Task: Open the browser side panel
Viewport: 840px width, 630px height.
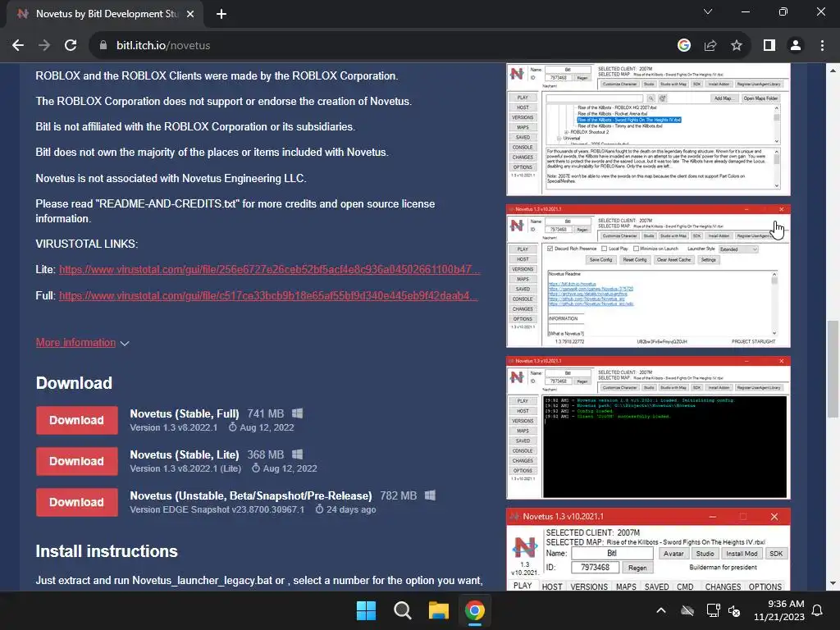Action: (769, 46)
